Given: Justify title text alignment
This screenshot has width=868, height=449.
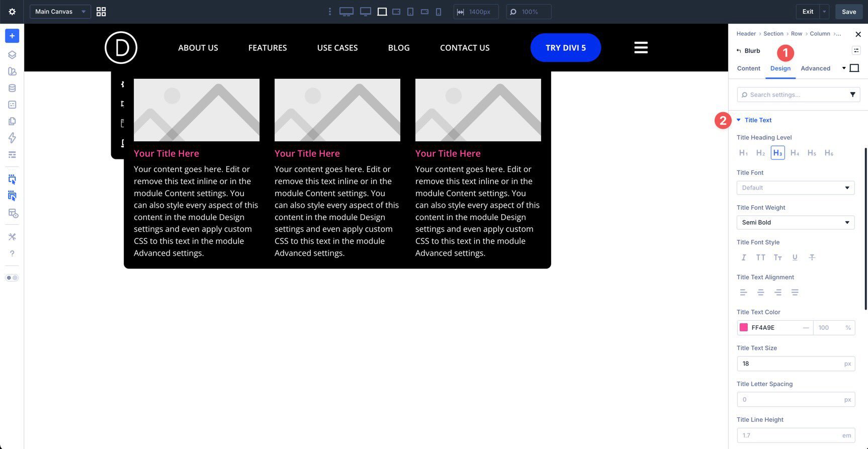Looking at the screenshot, I should click(x=795, y=292).
